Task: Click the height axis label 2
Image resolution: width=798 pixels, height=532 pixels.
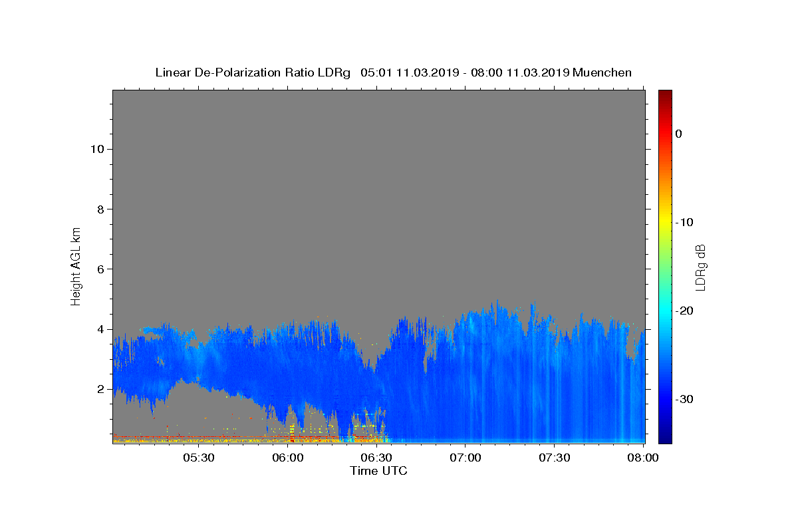Action: pyautogui.click(x=100, y=388)
